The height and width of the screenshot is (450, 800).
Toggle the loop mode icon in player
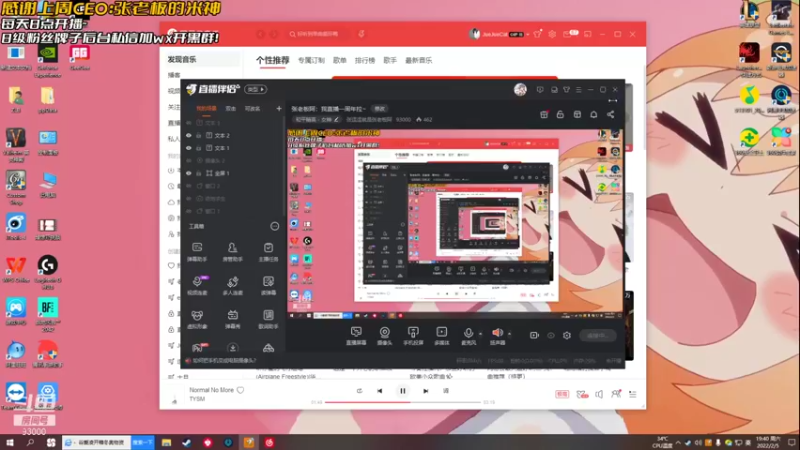point(360,391)
